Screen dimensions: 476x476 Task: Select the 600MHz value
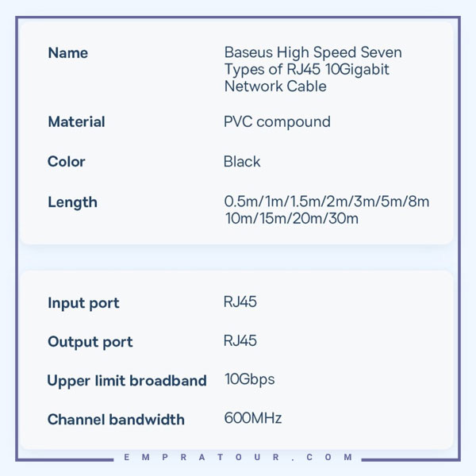(x=253, y=418)
